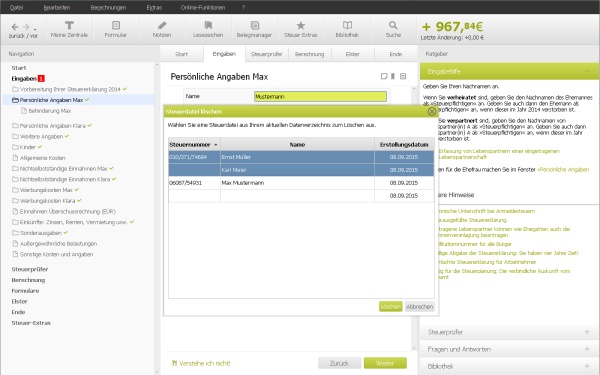Viewport: 600px width, 375px height.
Task: Click the Formular toolbar icon
Action: point(116,29)
